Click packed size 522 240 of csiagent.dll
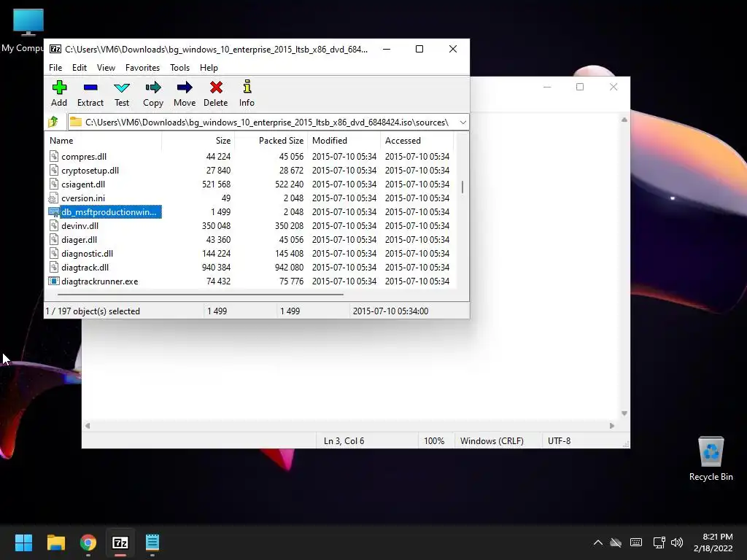This screenshot has width=747, height=560. click(289, 184)
